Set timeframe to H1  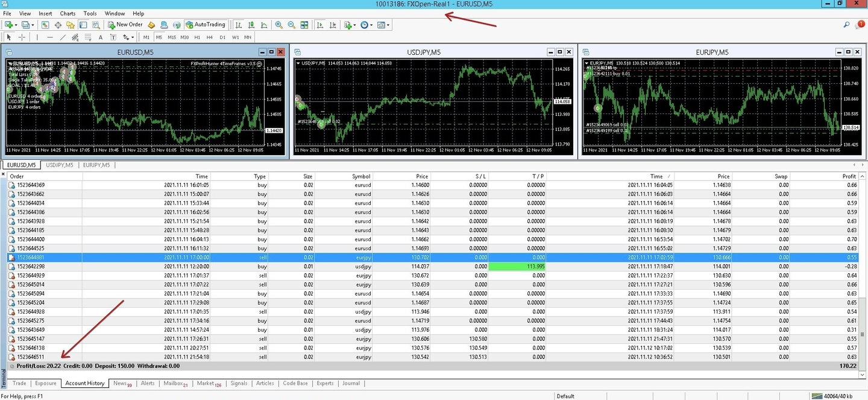coord(197,37)
